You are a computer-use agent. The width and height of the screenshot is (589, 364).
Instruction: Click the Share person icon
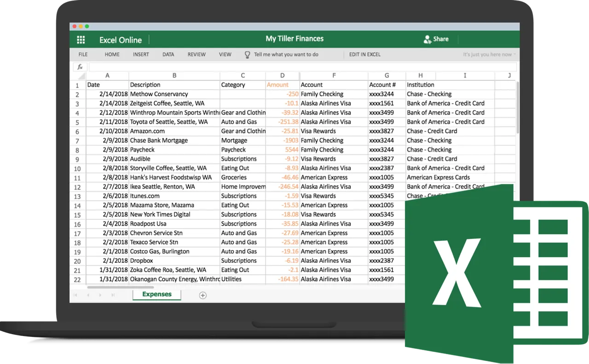[x=427, y=39]
